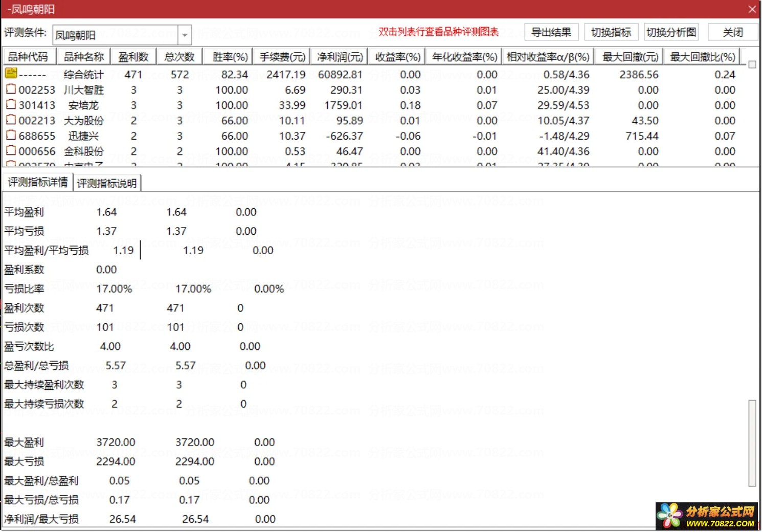Sort by the 年化收益率(%) column header

pyautogui.click(x=464, y=56)
